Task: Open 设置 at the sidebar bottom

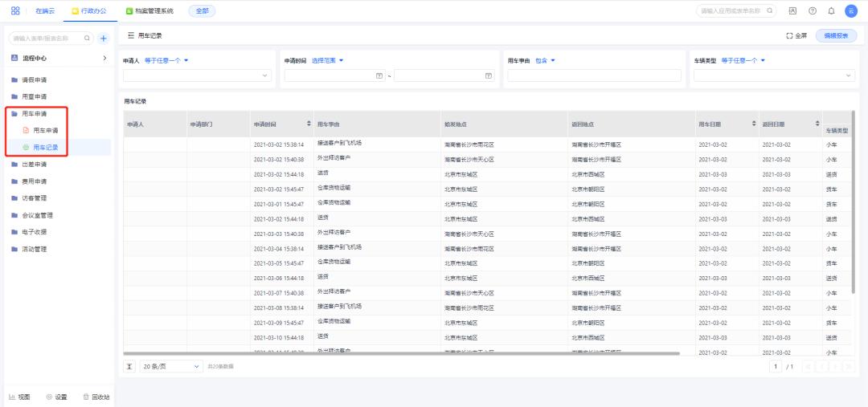Action: tap(56, 397)
